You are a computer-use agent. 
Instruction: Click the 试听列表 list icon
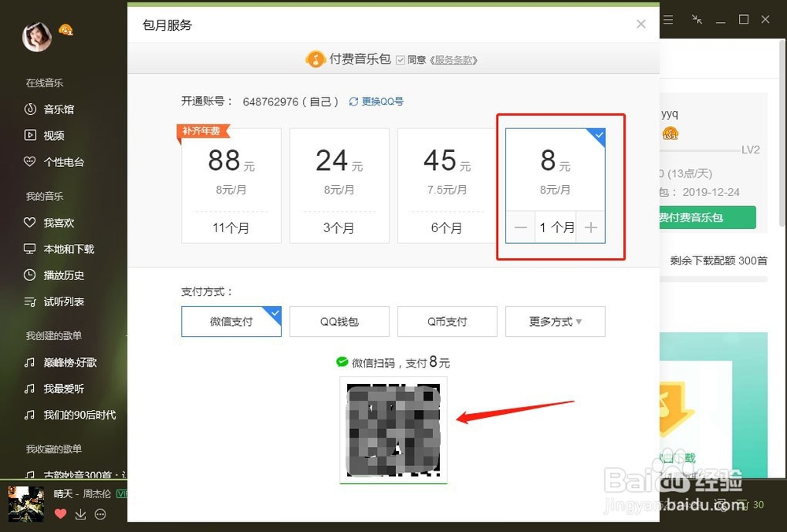point(30,301)
